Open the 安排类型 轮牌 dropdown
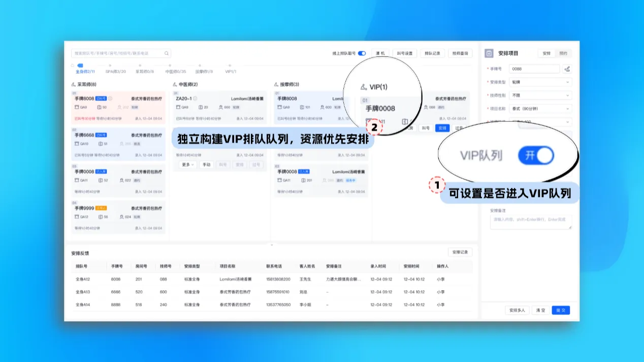 (540, 82)
